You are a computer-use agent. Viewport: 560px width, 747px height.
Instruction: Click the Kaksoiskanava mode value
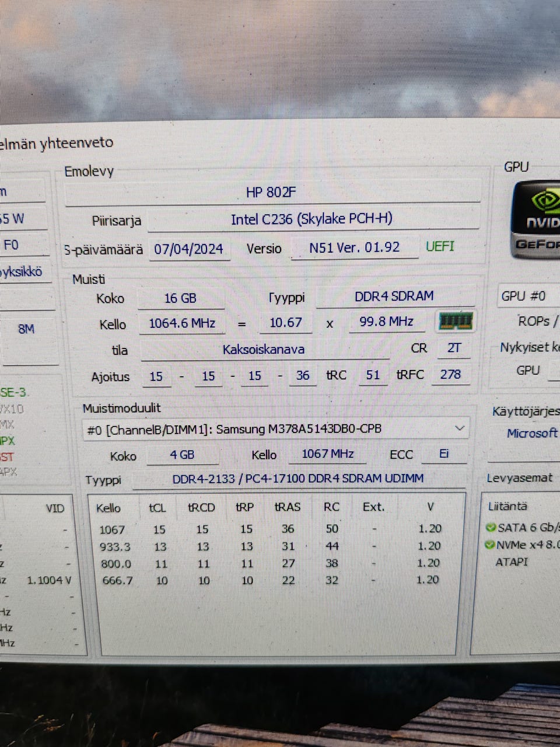click(x=264, y=350)
